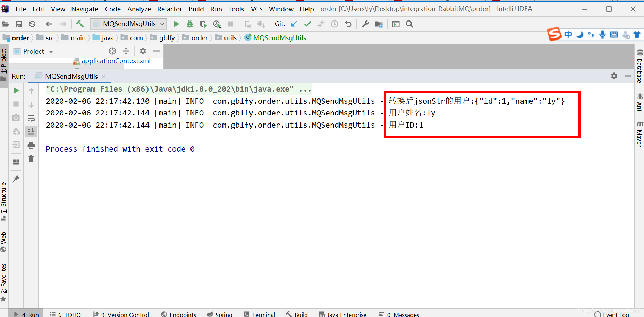Show Git history clock icon
This screenshot has height=317, width=644.
[334, 24]
